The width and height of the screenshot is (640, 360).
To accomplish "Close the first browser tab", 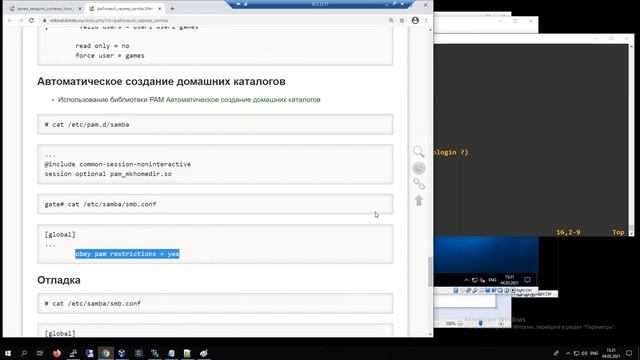I will click(x=80, y=9).
